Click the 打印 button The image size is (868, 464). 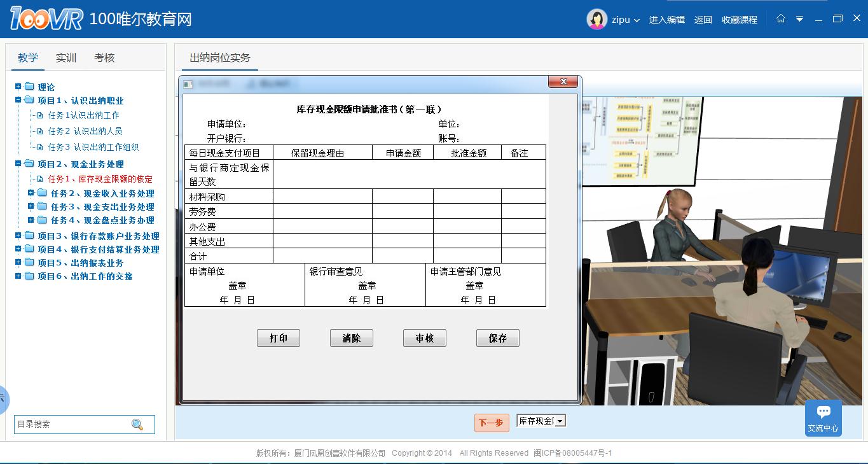coord(278,338)
